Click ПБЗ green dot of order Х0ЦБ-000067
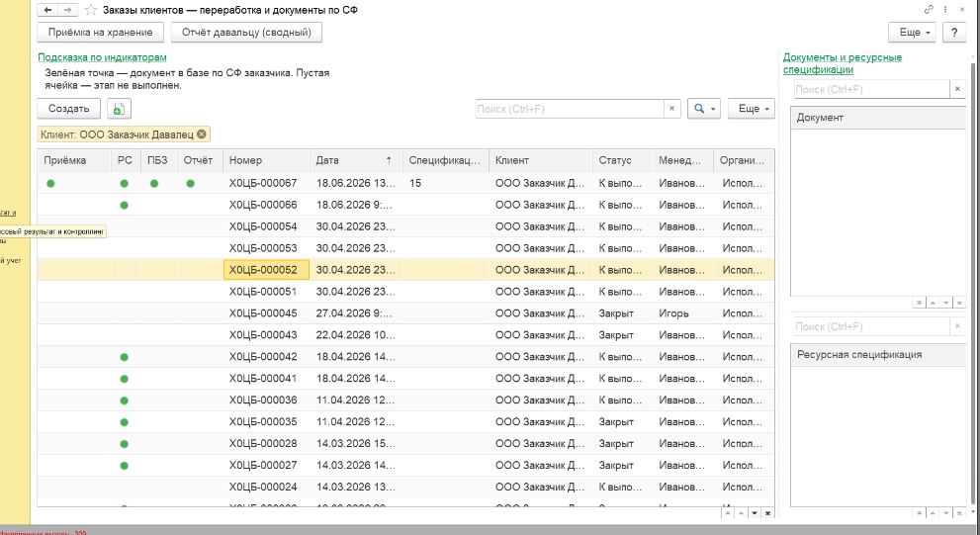 pos(154,184)
